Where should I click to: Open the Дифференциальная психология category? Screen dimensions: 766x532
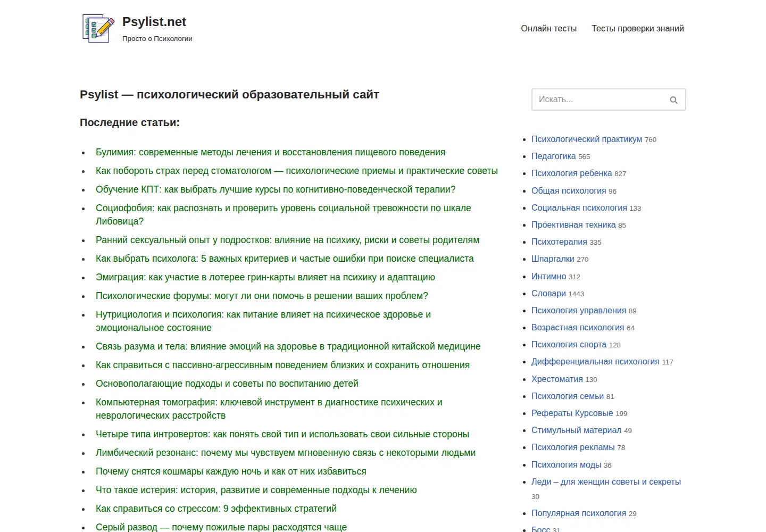tap(595, 361)
